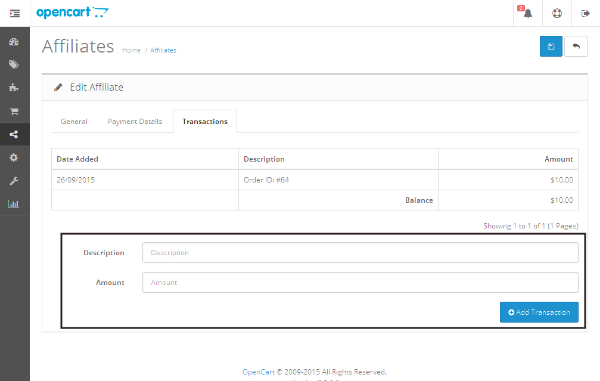Click the Add Transaction button
The height and width of the screenshot is (381, 600).
point(539,312)
